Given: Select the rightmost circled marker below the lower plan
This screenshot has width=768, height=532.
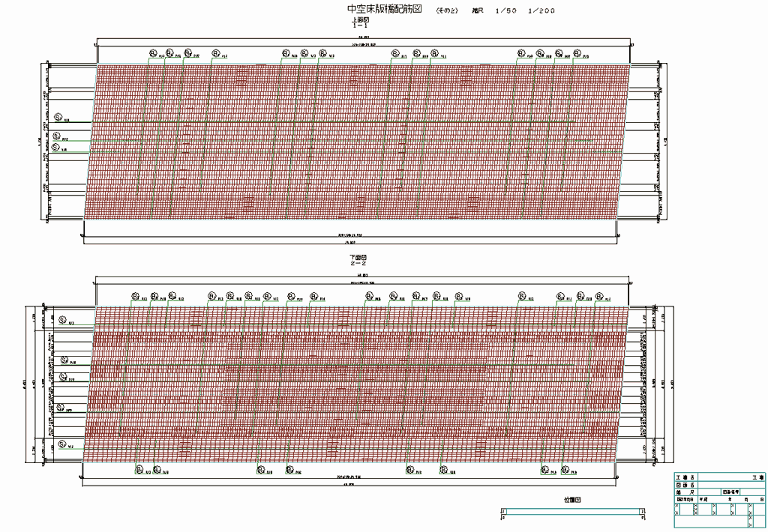Looking at the screenshot, I should (565, 471).
